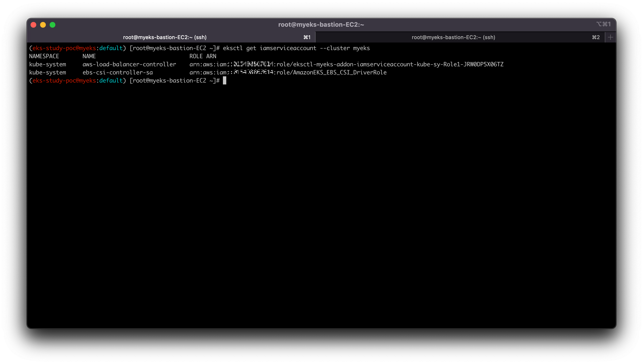Viewport: 643px width, 364px height.
Task: Click the ⌘1 shortcut label on the first tab
Action: (307, 37)
